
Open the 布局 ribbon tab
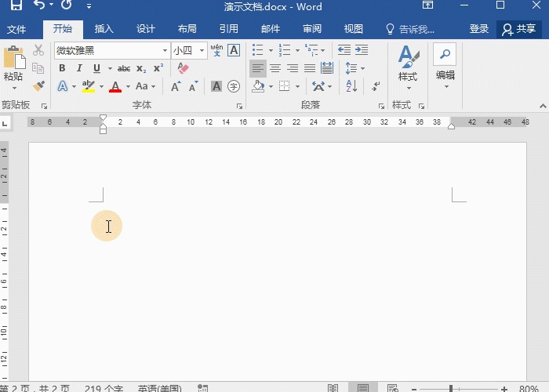(x=187, y=29)
